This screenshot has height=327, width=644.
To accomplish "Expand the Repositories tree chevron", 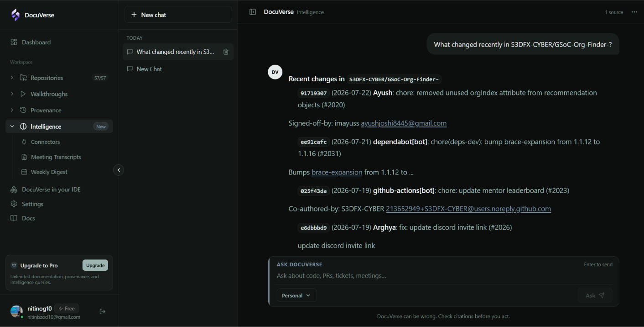I will (x=12, y=78).
